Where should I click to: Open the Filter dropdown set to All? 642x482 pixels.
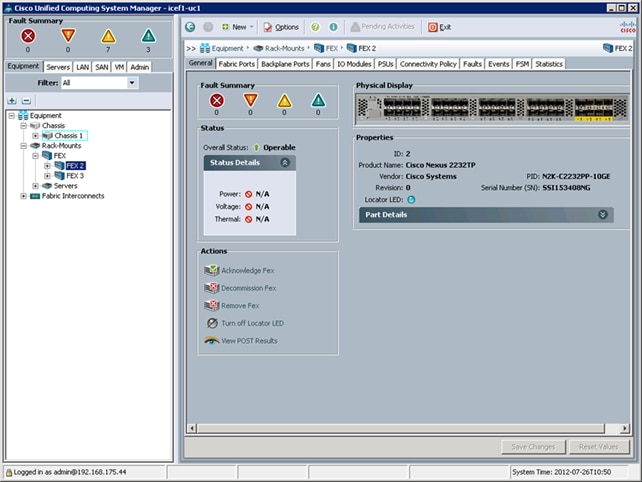pyautogui.click(x=100, y=83)
